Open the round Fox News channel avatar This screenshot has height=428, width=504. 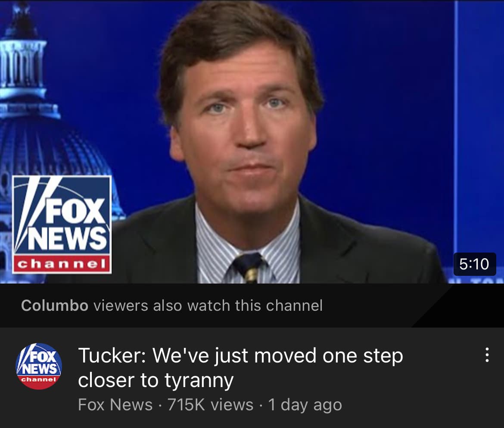(39, 366)
